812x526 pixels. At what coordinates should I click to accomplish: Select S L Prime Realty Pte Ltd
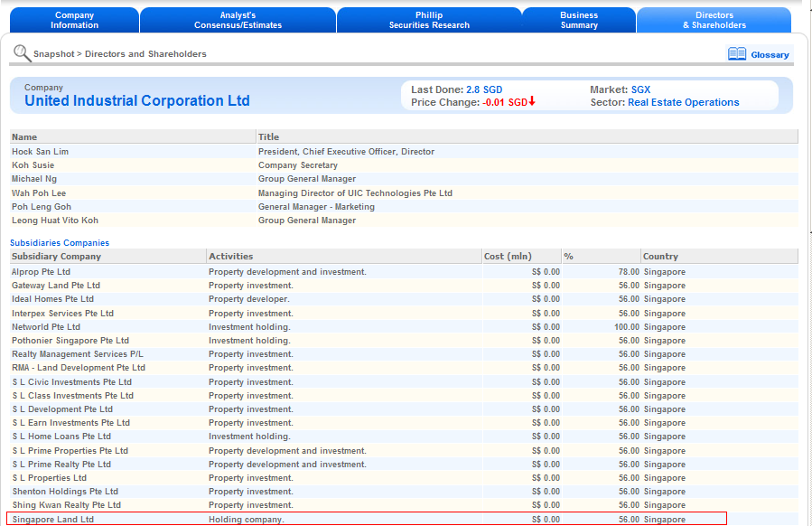pos(61,465)
